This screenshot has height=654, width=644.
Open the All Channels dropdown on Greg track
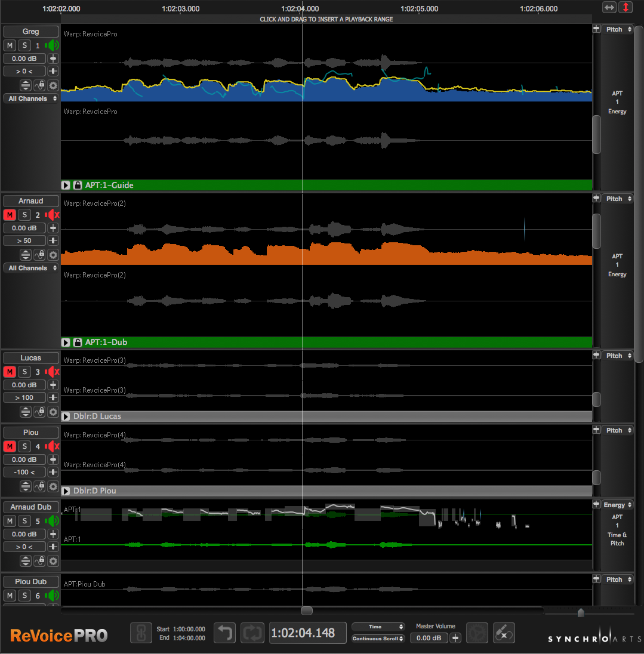30,98
